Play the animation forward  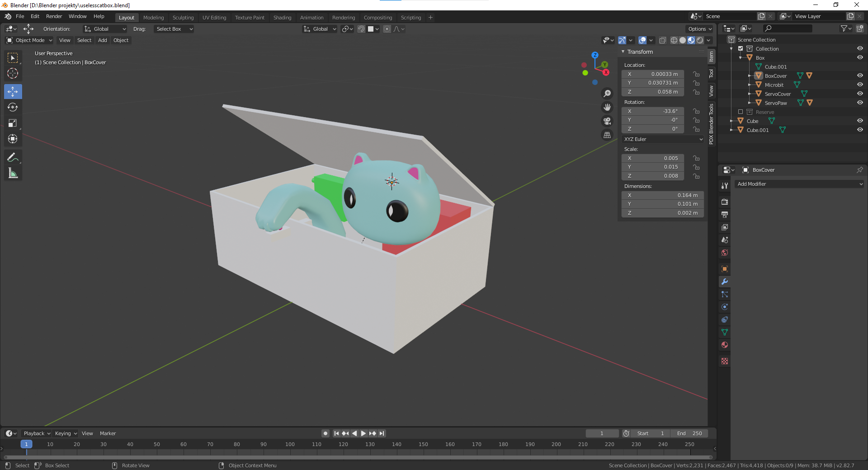pyautogui.click(x=363, y=433)
